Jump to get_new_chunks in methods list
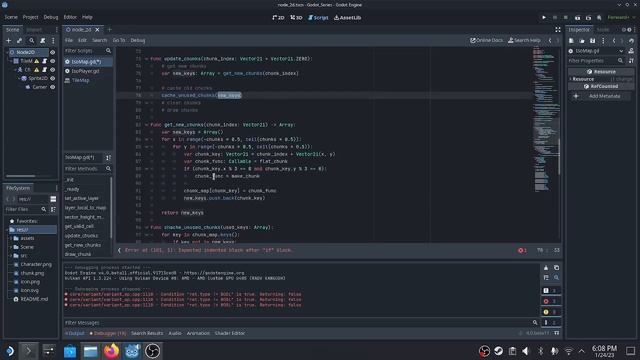Screen dimensions: 640x360 82,245
